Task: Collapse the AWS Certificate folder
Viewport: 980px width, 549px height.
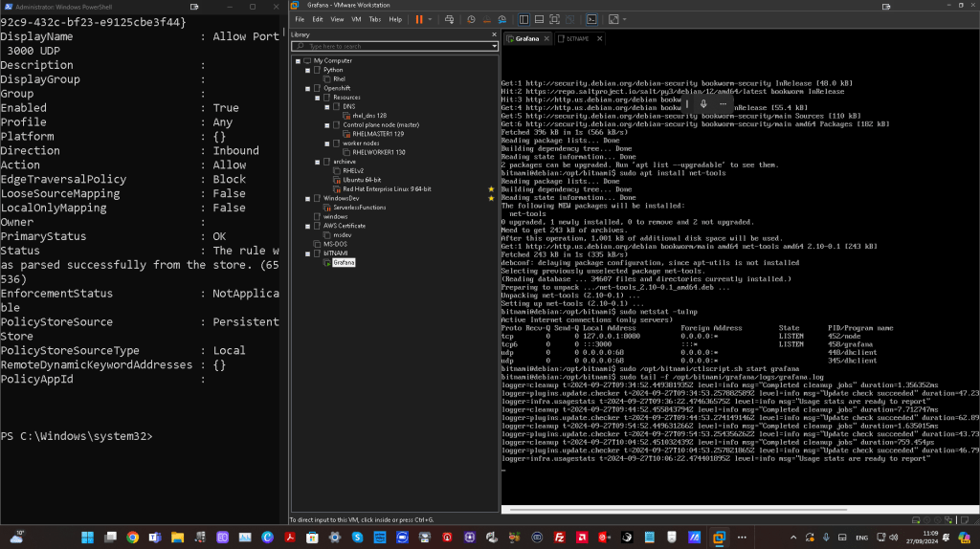Action: 307,226
